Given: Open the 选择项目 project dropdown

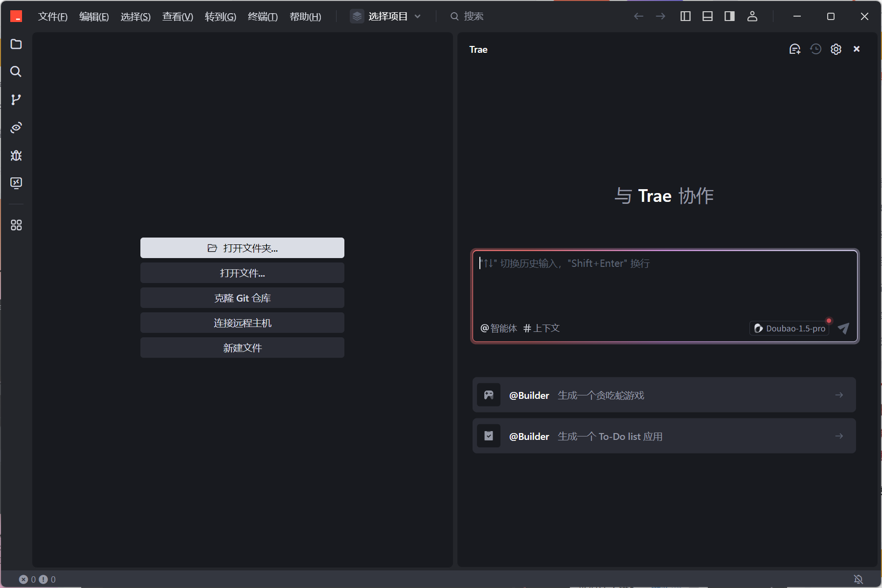Looking at the screenshot, I should click(x=385, y=17).
